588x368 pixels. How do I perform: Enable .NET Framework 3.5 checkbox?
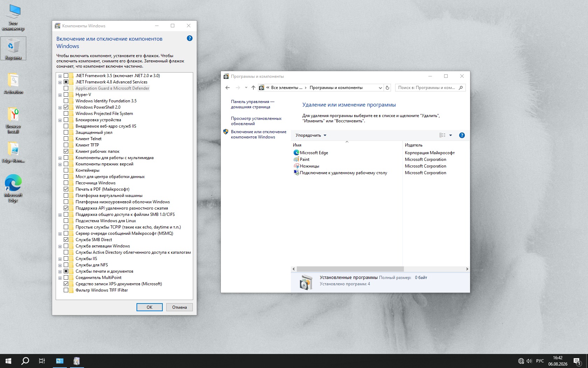pos(66,76)
